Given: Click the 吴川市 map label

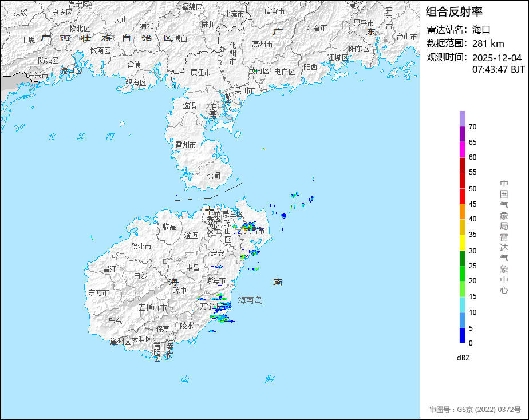Looking at the screenshot, I should pyautogui.click(x=244, y=90).
